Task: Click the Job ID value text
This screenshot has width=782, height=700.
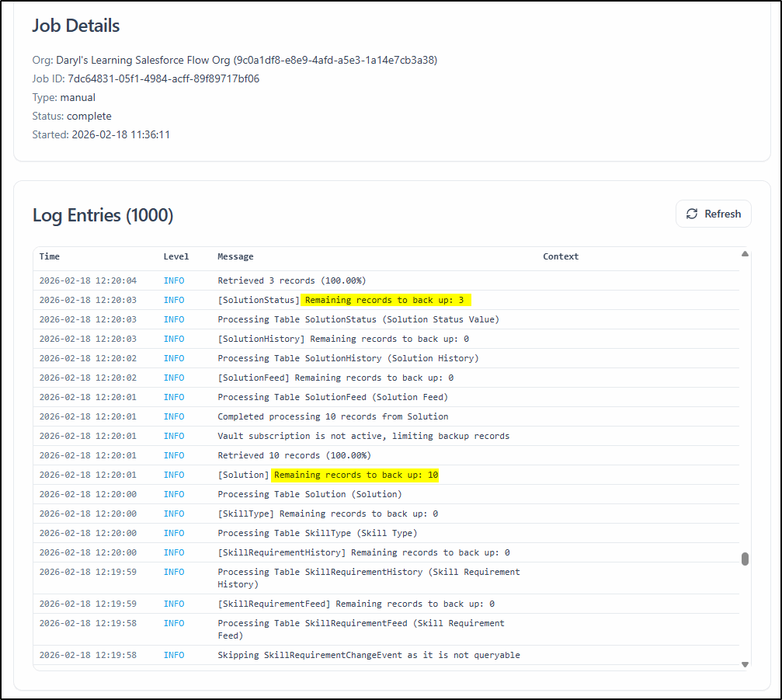Action: pyautogui.click(x=163, y=78)
